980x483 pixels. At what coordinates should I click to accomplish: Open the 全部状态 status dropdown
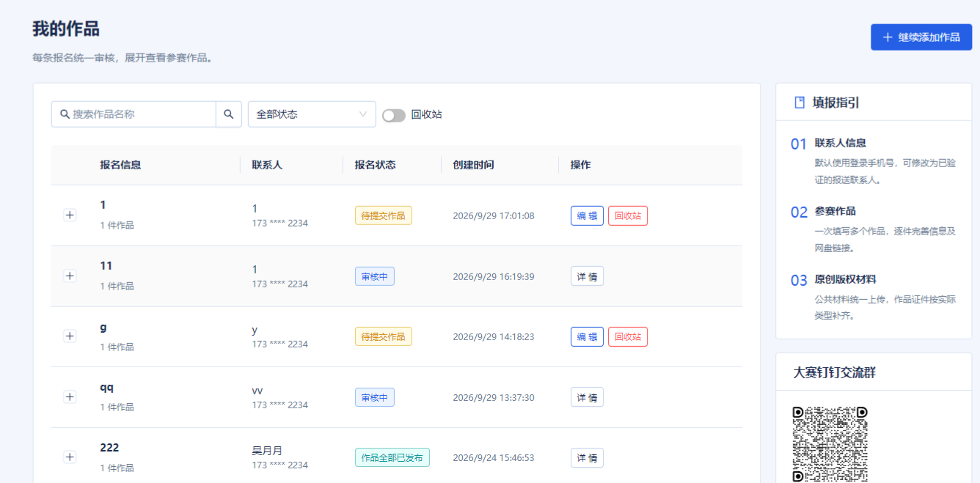312,114
